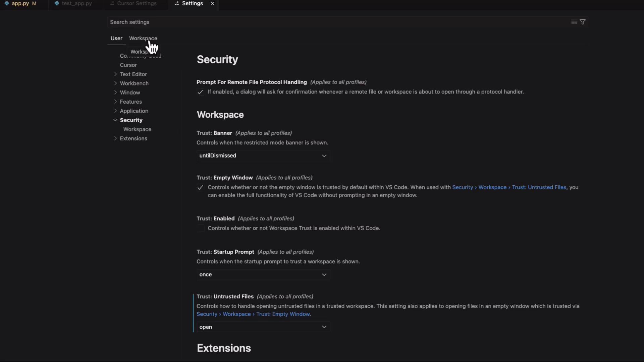Click the Cursor Settings tab icon
This screenshot has width=644, height=362.
click(112, 3)
